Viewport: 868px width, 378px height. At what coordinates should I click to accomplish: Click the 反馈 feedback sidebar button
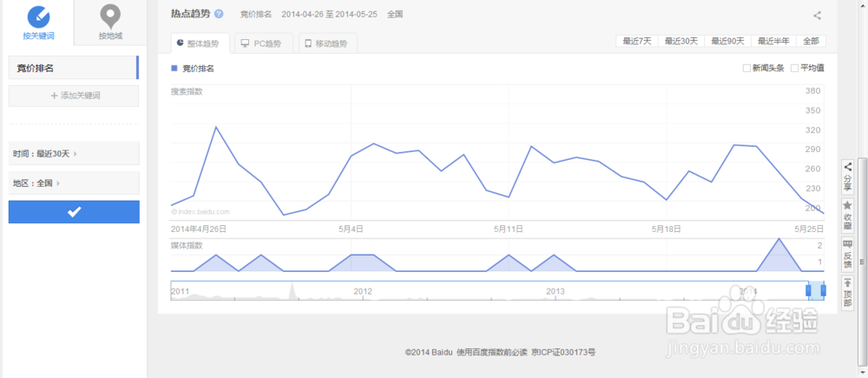(x=847, y=255)
